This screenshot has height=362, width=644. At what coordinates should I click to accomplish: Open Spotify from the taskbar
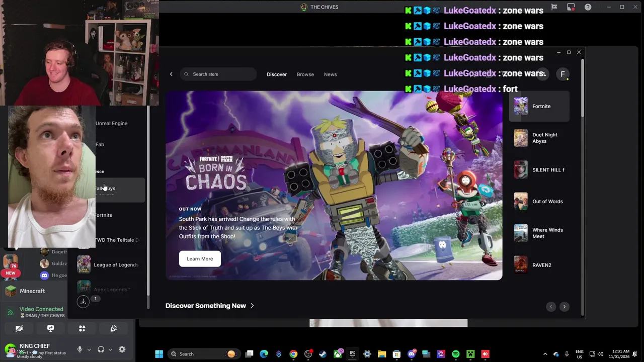[x=456, y=354]
